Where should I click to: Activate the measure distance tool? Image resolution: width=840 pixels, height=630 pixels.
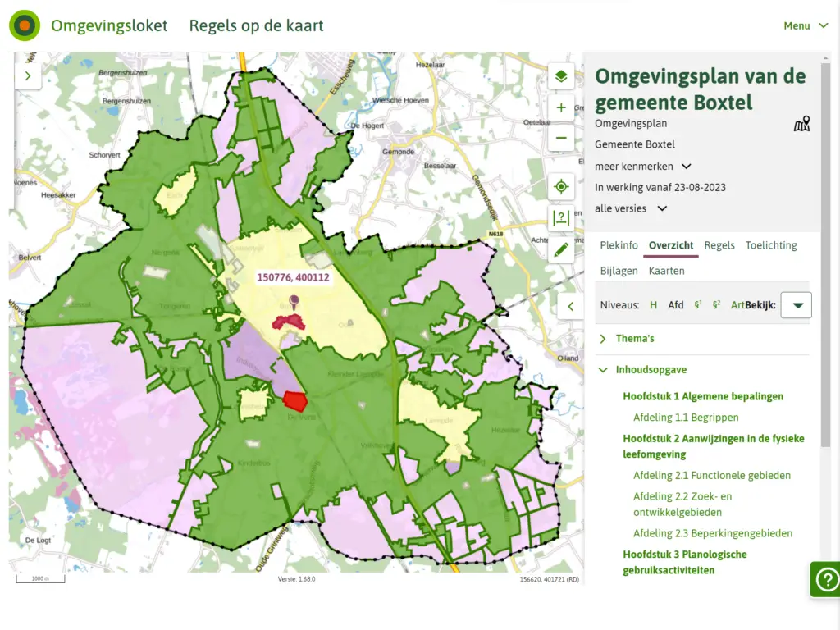click(x=561, y=218)
